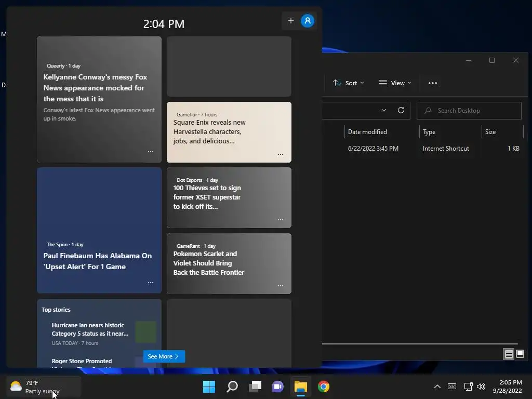532x399 pixels.
Task: Open the 100 Thieves XSET article
Action: pos(229,197)
